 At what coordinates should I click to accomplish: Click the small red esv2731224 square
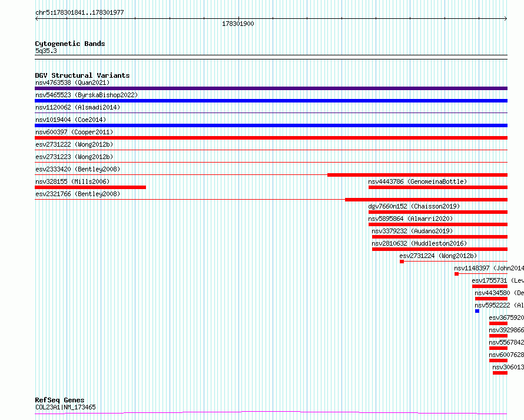(402, 262)
